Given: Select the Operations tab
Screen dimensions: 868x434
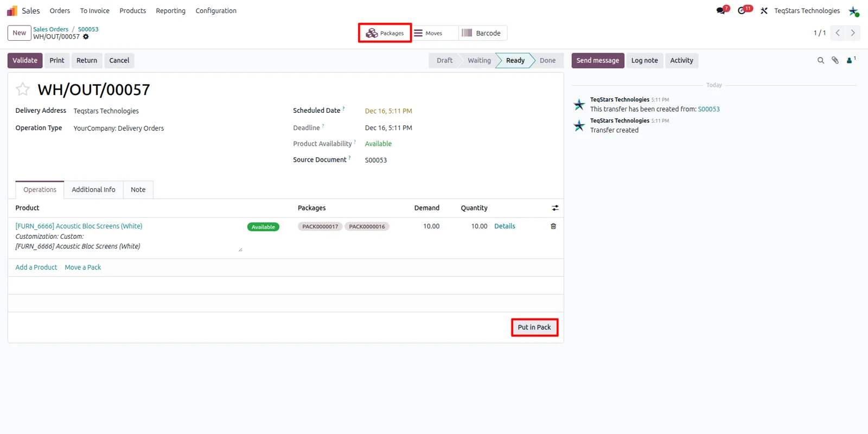Looking at the screenshot, I should click(40, 190).
